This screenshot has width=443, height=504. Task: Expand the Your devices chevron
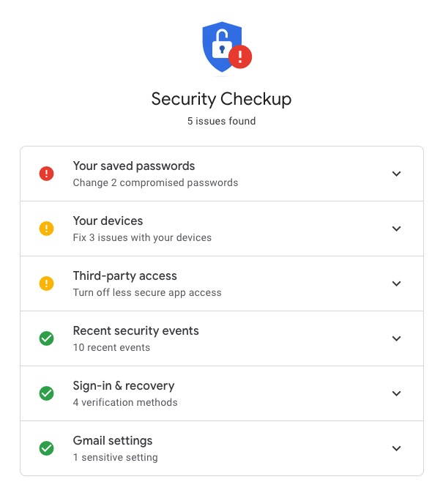tap(396, 229)
